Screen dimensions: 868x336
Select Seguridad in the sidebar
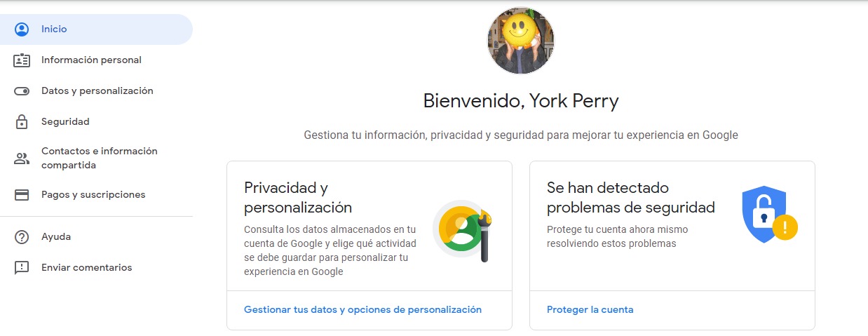click(96, 122)
